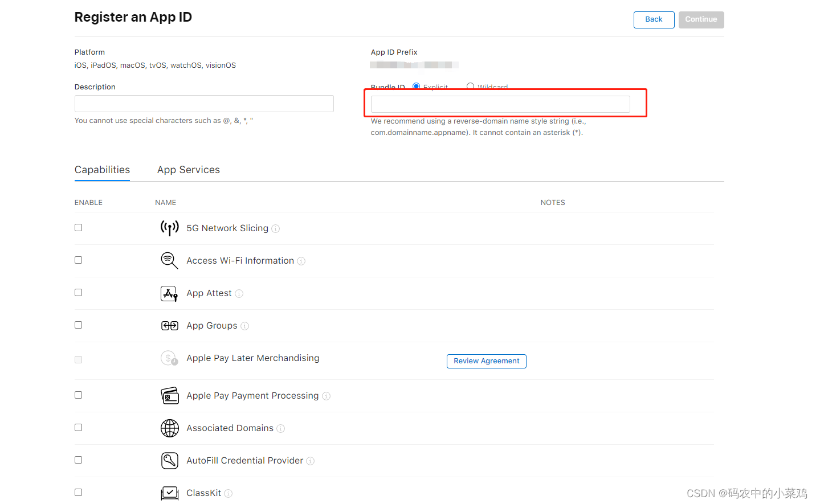
Task: Click the Back button
Action: pos(654,19)
